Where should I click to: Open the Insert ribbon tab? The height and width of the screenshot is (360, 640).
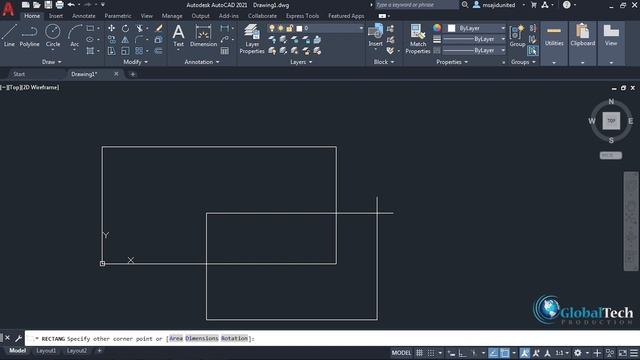point(56,16)
